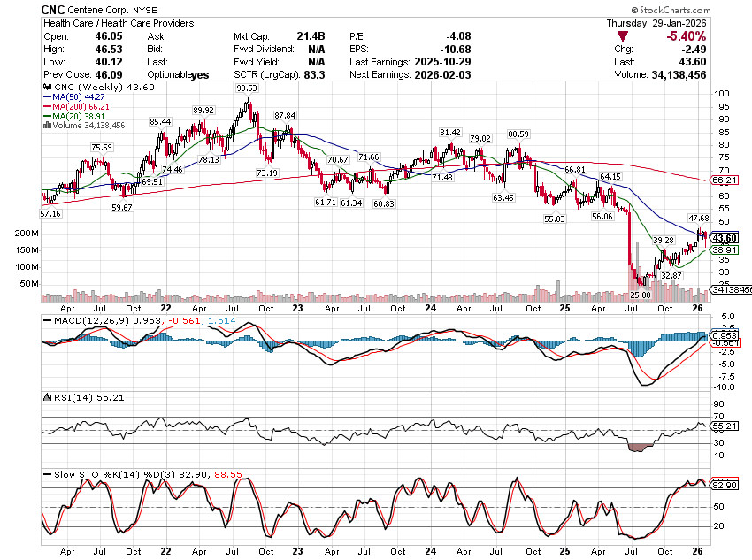Click the 43.60 current price tag
The width and height of the screenshot is (752, 560).
(x=724, y=238)
